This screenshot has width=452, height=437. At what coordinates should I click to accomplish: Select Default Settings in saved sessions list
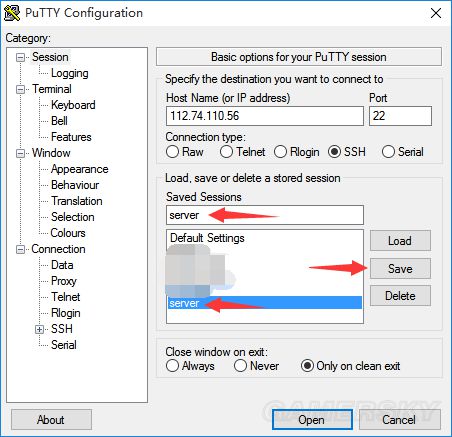(207, 238)
